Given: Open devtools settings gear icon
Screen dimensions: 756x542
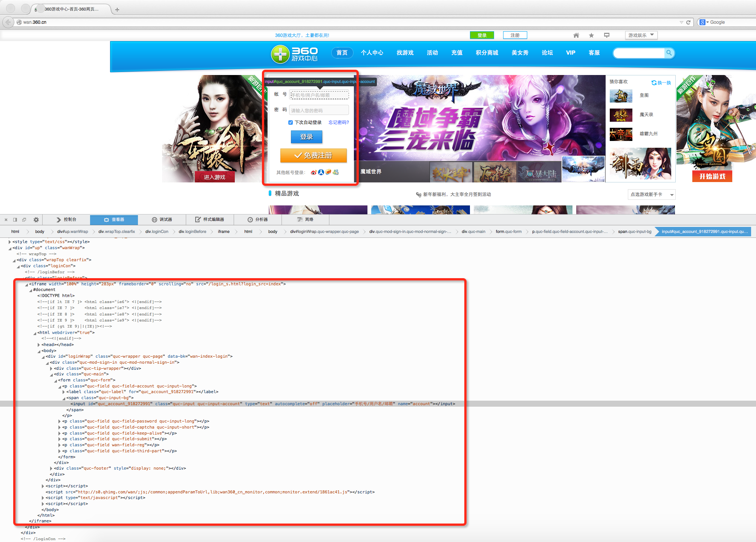Looking at the screenshot, I should pyautogui.click(x=36, y=220).
